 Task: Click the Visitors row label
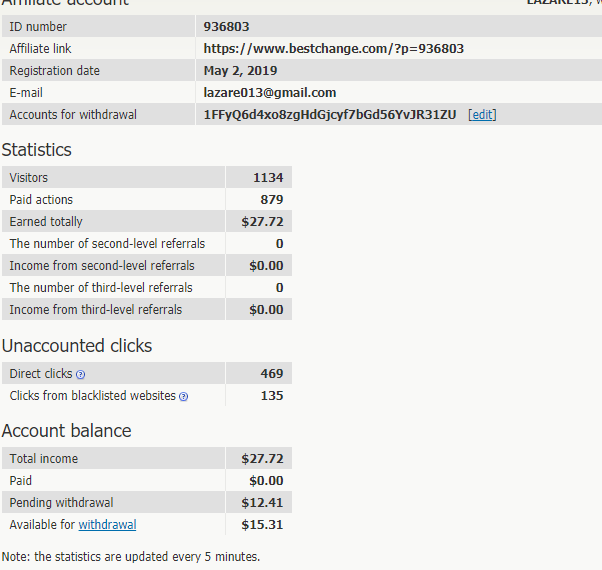29,177
